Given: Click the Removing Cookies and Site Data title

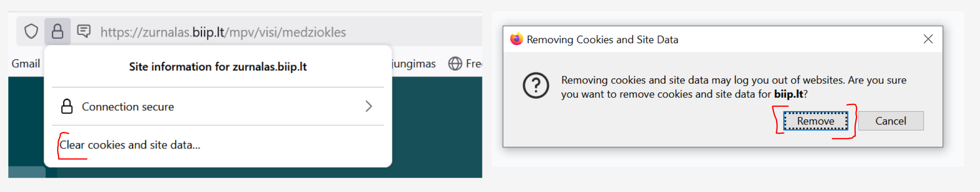Looking at the screenshot, I should 602,40.
